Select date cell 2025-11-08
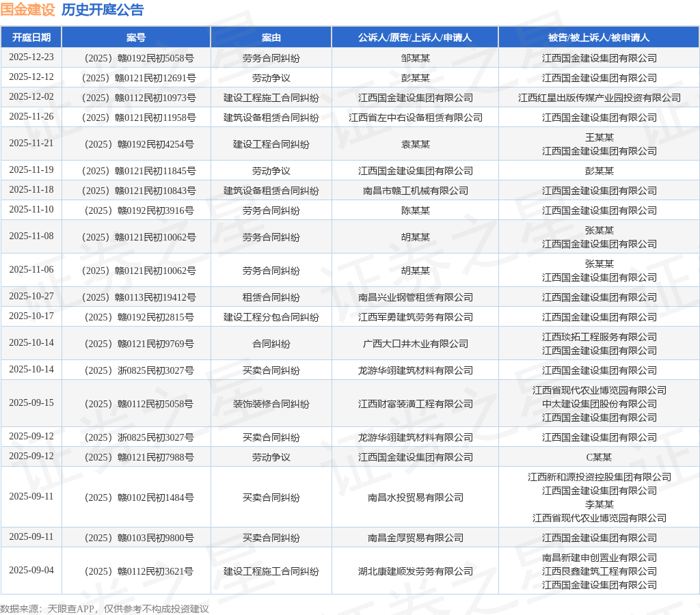This screenshot has height=615, width=700. pyautogui.click(x=31, y=236)
